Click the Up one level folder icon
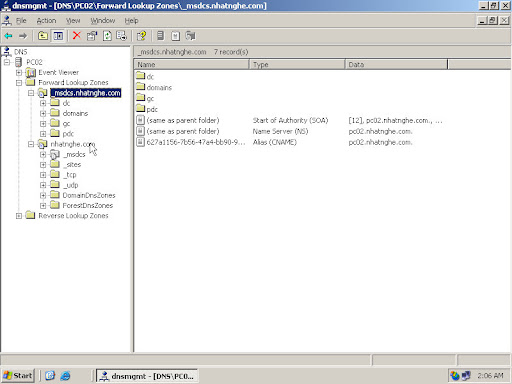 [x=43, y=36]
